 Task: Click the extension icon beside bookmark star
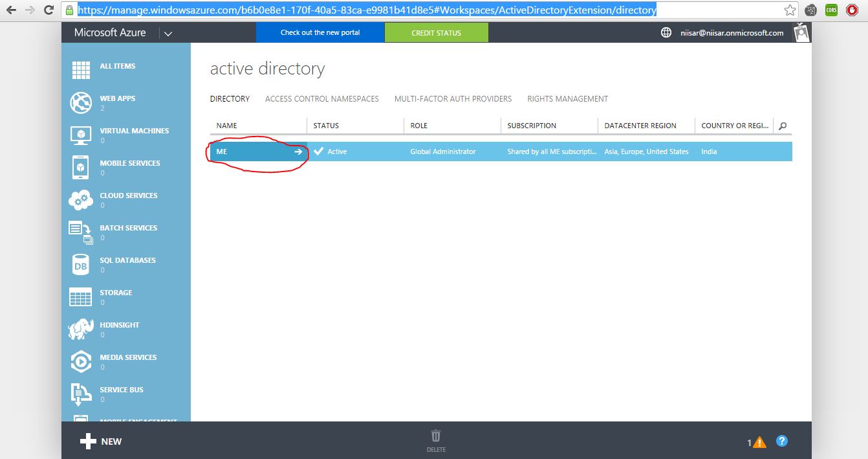point(810,10)
